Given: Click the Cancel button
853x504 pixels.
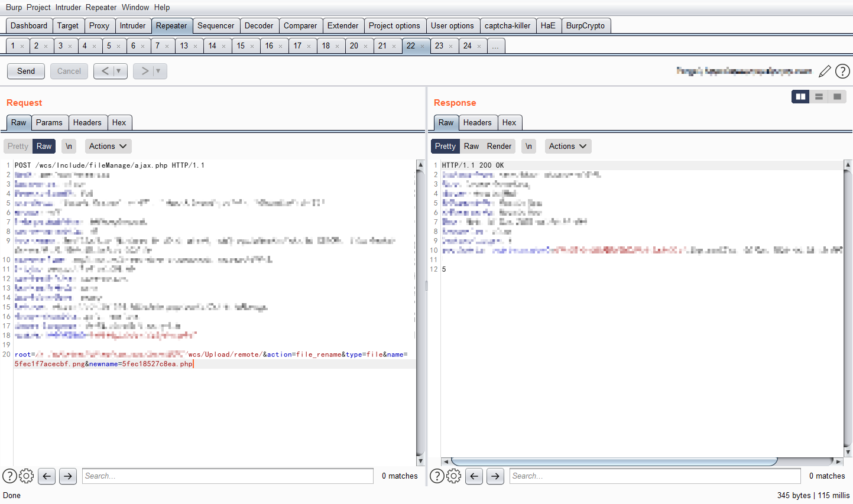Looking at the screenshot, I should click(69, 71).
